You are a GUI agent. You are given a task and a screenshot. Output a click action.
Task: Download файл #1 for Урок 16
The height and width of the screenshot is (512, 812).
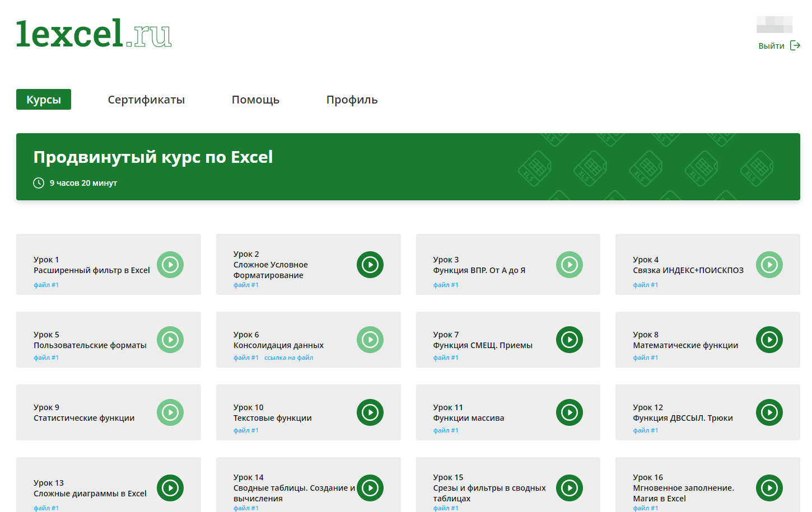pos(645,508)
